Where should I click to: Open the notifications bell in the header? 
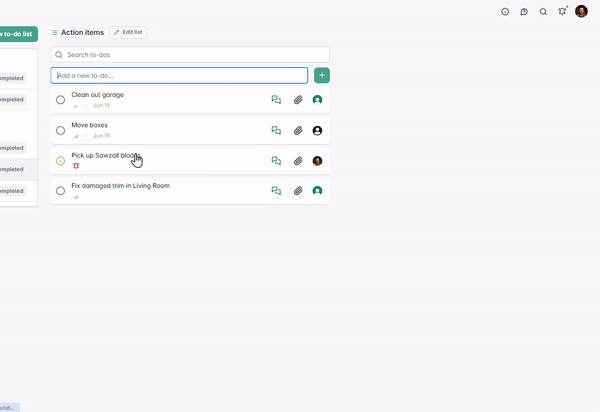click(562, 12)
